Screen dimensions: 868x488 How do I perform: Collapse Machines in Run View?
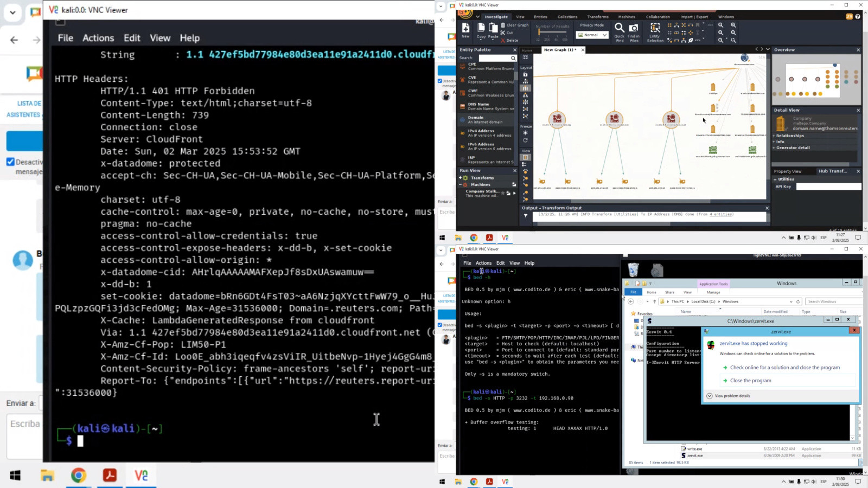tap(461, 184)
